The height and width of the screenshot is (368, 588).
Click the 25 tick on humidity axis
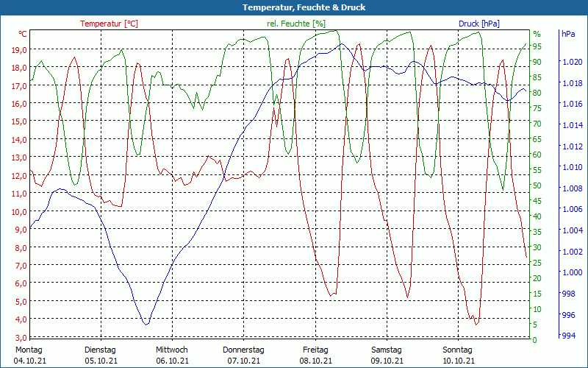tap(537, 263)
